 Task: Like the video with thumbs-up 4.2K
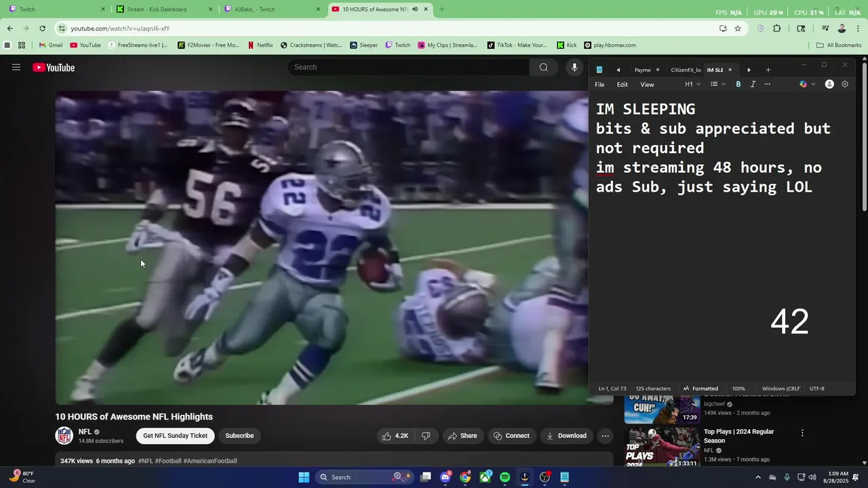coord(395,436)
